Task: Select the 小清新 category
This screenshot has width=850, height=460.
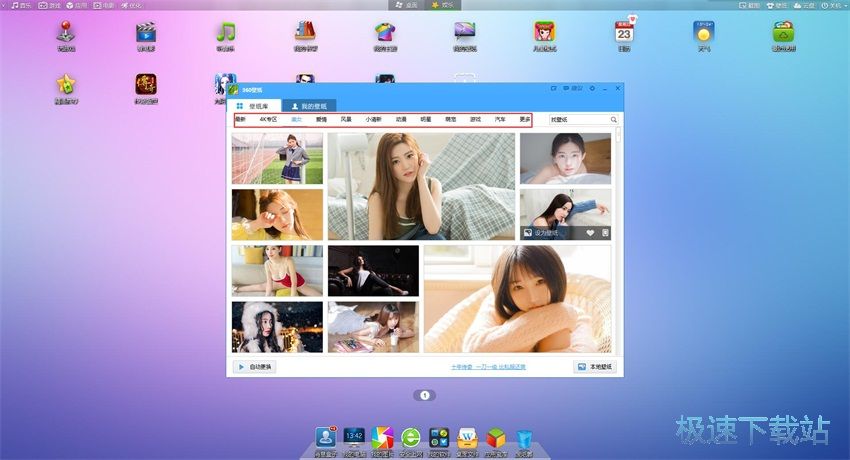Action: (374, 119)
